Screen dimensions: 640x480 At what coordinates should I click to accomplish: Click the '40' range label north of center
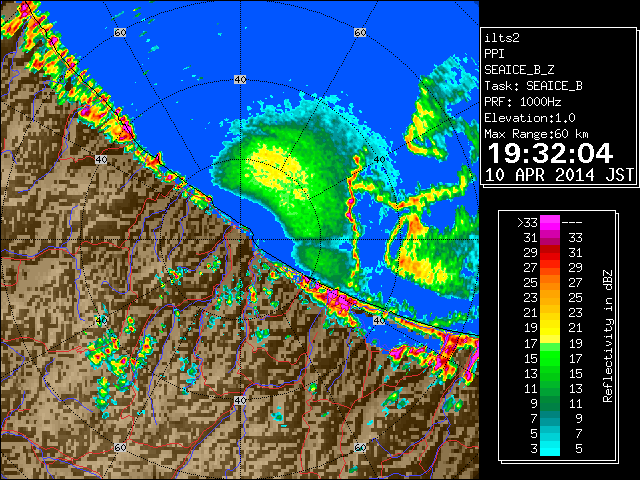coord(240,80)
